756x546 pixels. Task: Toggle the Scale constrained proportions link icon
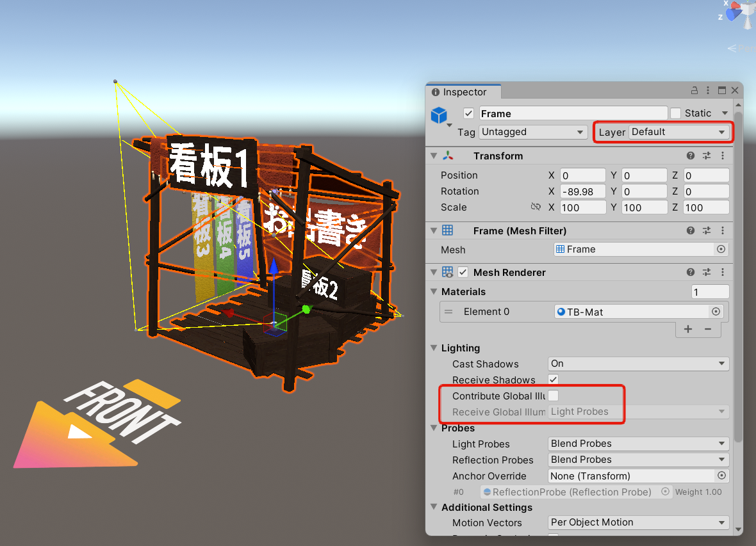[x=536, y=207]
